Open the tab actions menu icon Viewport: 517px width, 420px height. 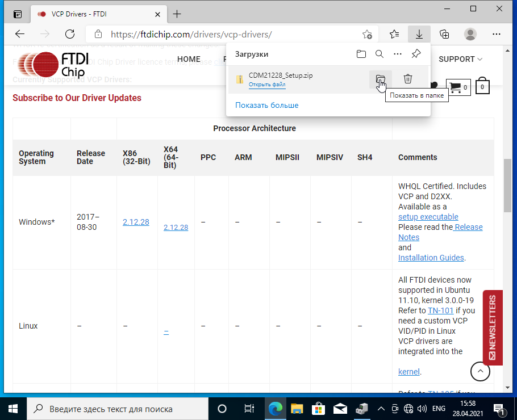point(18,14)
